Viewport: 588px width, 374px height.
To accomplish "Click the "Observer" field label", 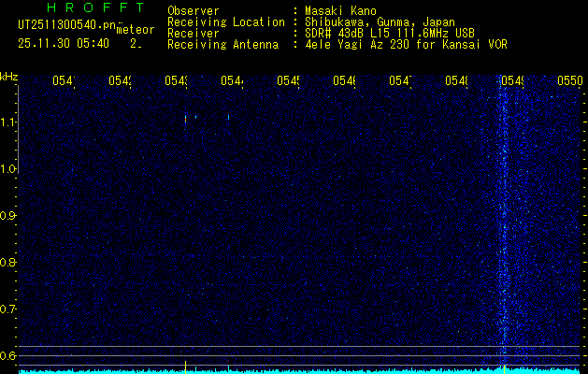I will pyautogui.click(x=194, y=10).
